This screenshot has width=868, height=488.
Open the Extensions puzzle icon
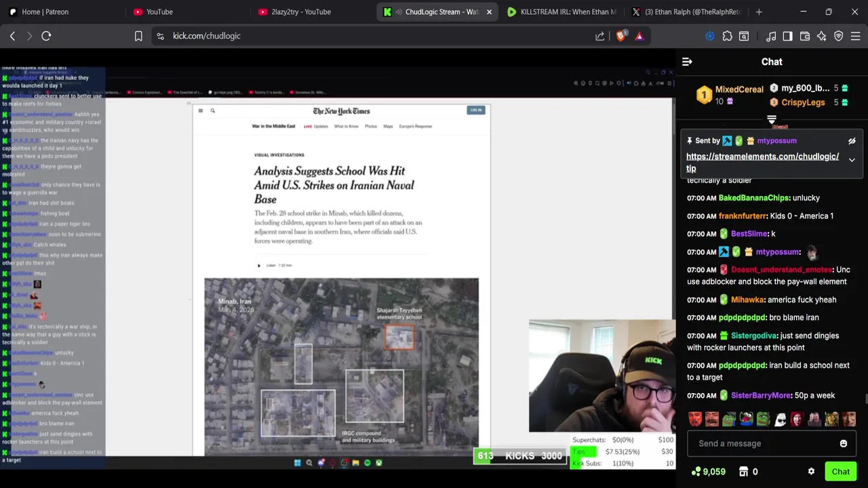coord(727,36)
